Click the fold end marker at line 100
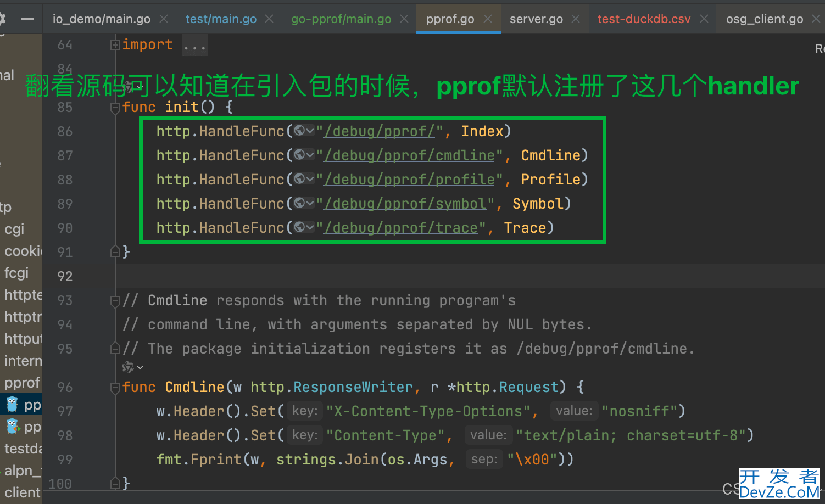The image size is (825, 504). click(x=115, y=484)
